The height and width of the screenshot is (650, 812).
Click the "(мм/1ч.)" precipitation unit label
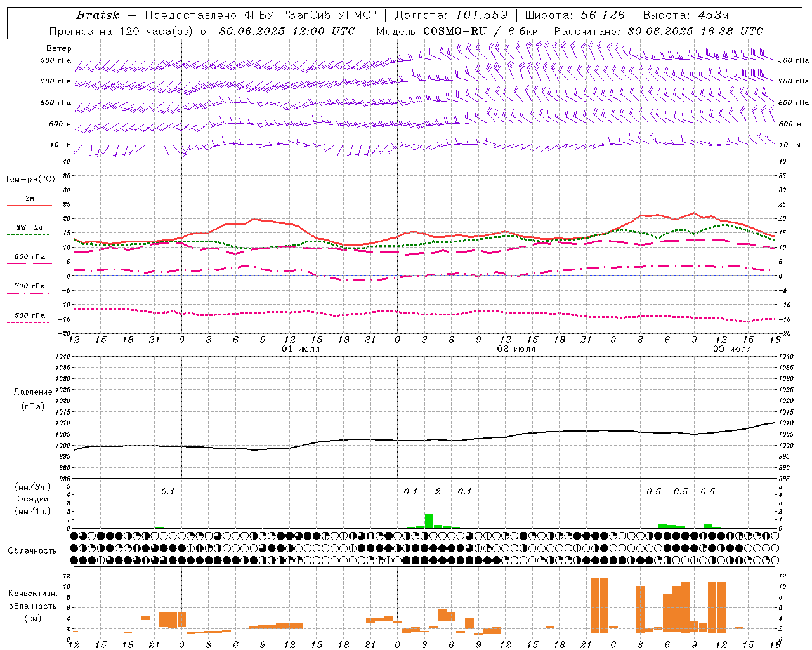[32, 511]
